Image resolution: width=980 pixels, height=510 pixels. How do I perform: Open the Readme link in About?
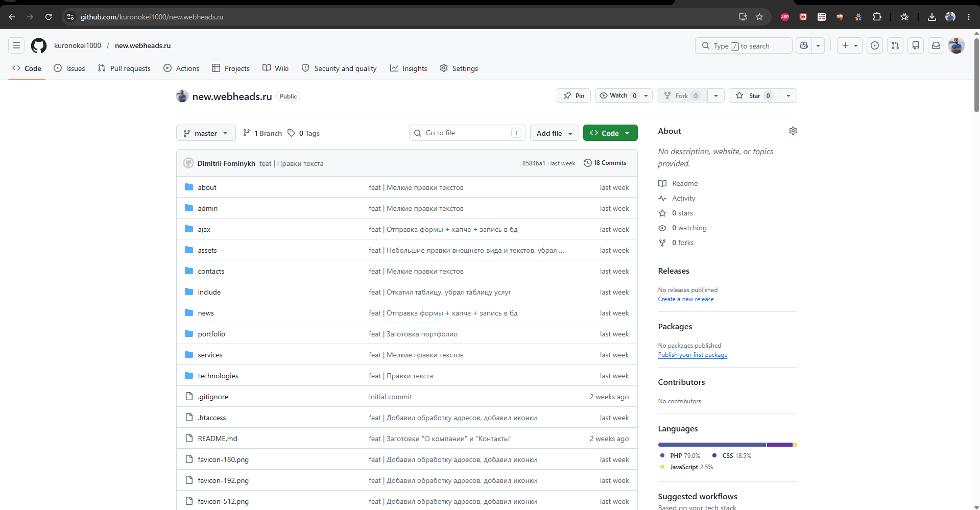tap(685, 183)
